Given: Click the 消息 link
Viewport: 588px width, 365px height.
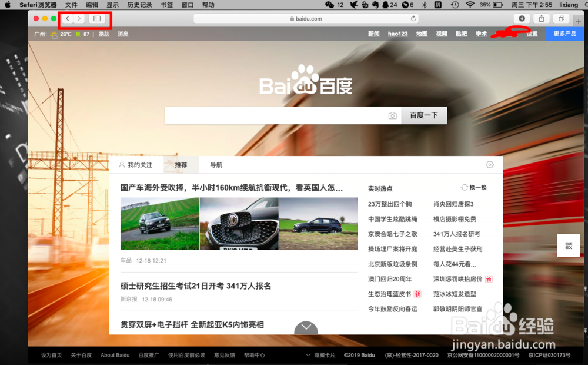Looking at the screenshot, I should pos(123,34).
